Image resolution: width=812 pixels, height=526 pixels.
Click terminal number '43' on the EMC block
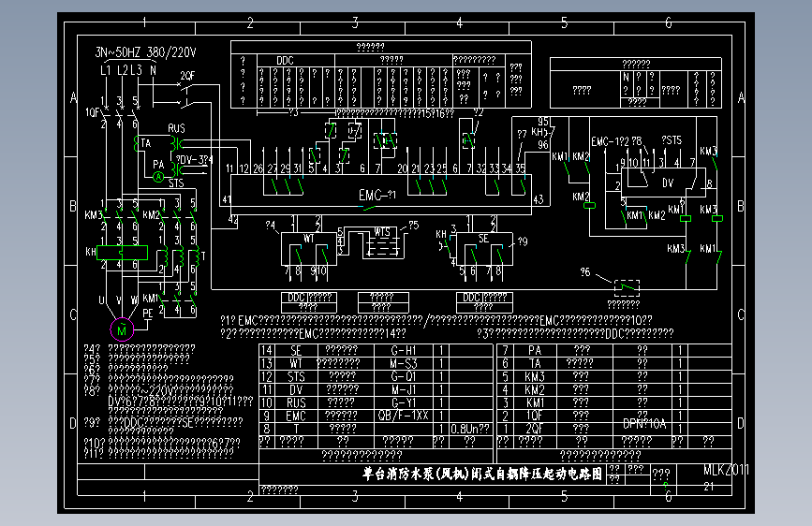[x=538, y=199]
